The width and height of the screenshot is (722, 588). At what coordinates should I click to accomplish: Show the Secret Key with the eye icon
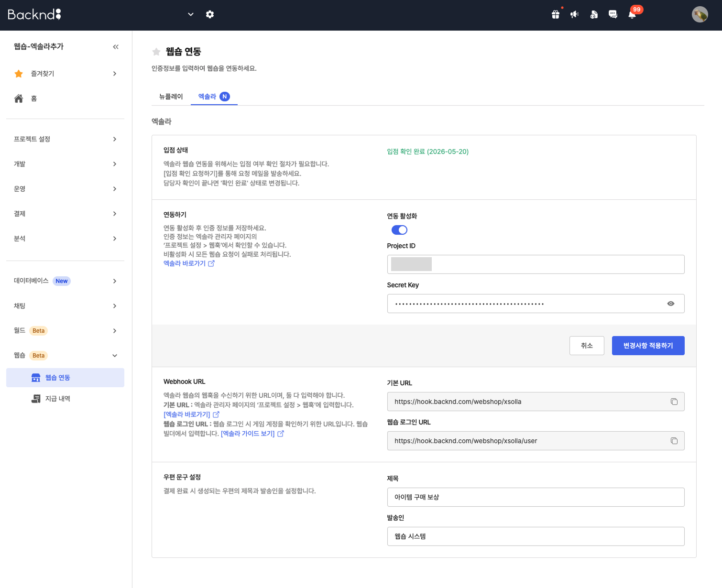coord(671,304)
